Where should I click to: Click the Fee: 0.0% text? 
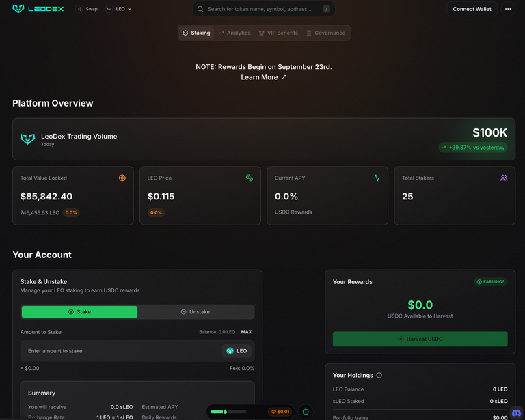pos(242,368)
